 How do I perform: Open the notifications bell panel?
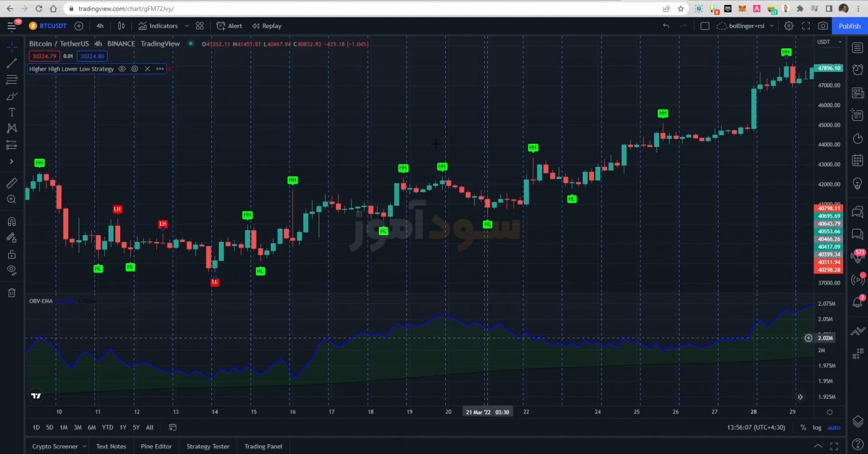click(857, 303)
